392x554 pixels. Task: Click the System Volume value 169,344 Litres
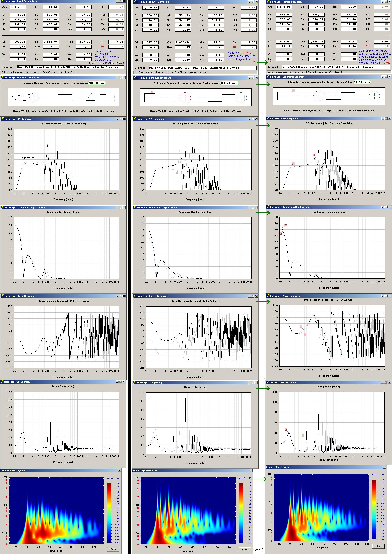point(229,83)
